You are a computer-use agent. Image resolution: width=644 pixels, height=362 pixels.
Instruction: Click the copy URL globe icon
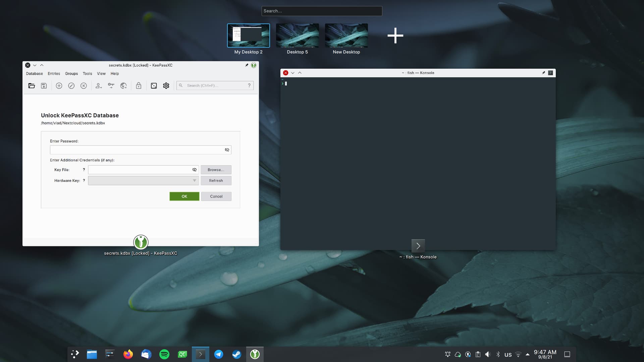point(123,86)
